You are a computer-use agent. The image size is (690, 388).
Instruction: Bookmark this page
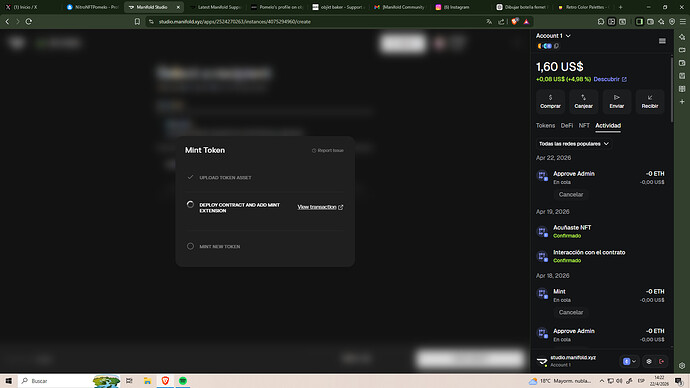[137, 22]
